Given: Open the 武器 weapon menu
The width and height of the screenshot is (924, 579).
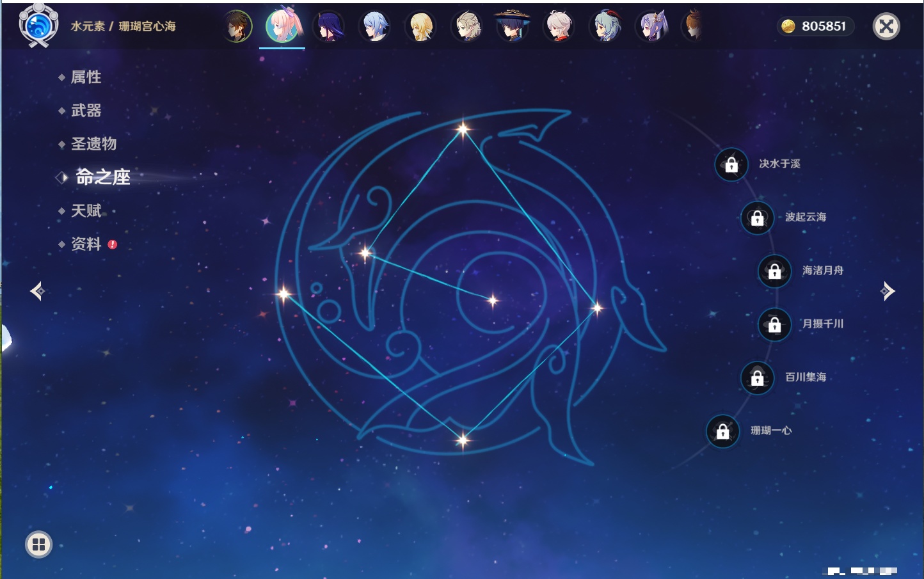Looking at the screenshot, I should pyautogui.click(x=86, y=111).
